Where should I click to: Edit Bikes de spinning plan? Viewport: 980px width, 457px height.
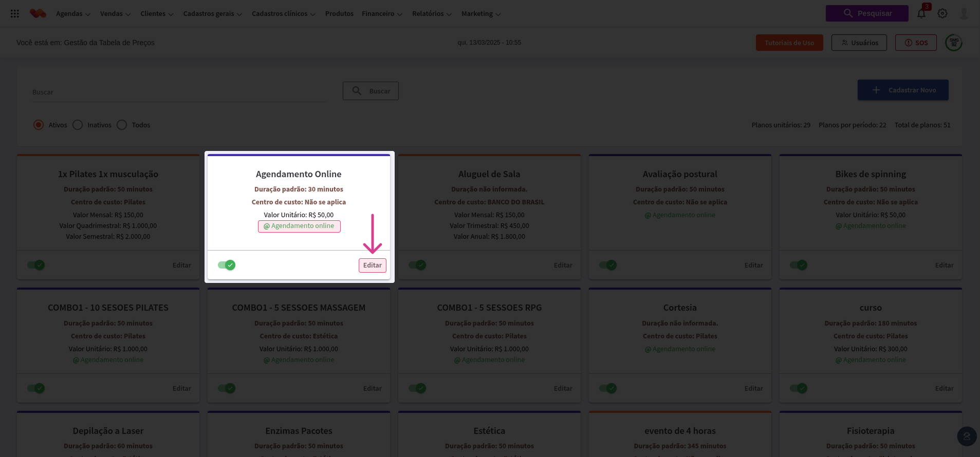944,265
